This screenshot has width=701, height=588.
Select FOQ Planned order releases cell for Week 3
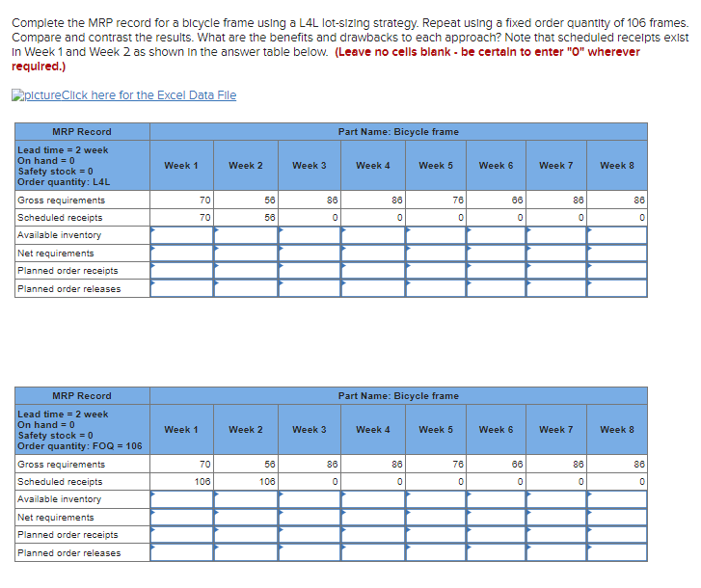310,552
